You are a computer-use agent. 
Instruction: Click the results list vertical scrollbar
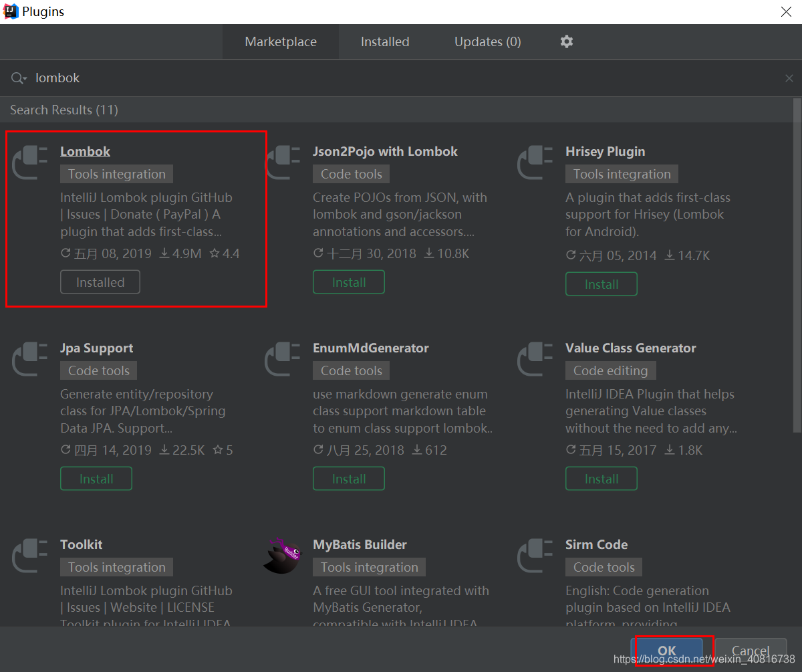coord(797,264)
